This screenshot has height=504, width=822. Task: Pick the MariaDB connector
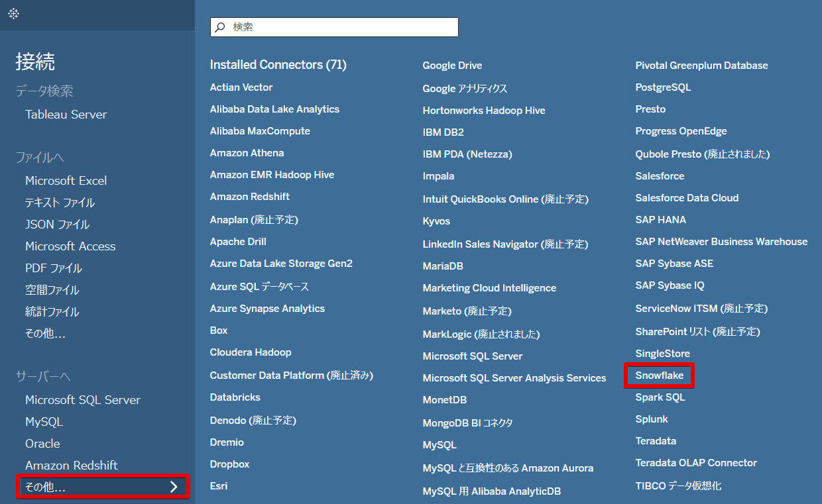click(x=443, y=266)
